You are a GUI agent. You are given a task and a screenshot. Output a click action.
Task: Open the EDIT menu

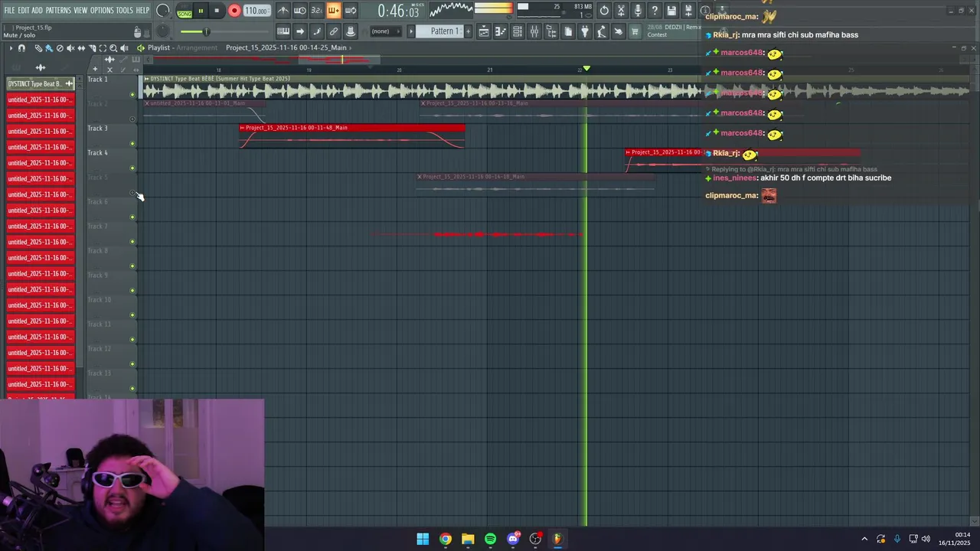pos(24,10)
